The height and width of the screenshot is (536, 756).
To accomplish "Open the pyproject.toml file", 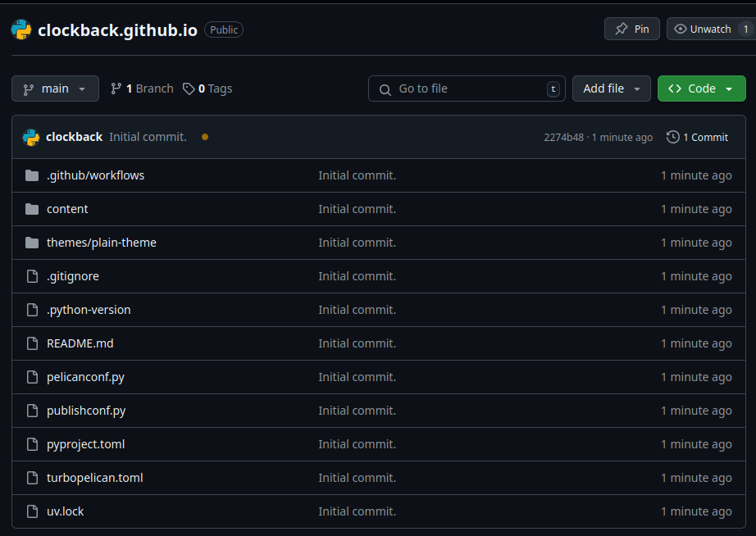I will click(x=86, y=444).
